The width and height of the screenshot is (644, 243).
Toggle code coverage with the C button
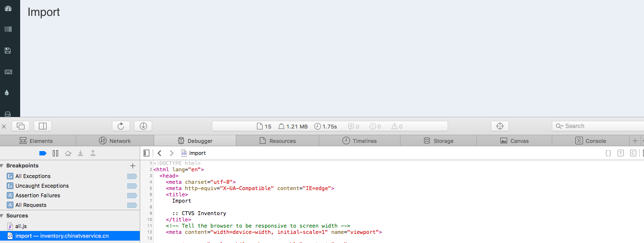[x=633, y=153]
